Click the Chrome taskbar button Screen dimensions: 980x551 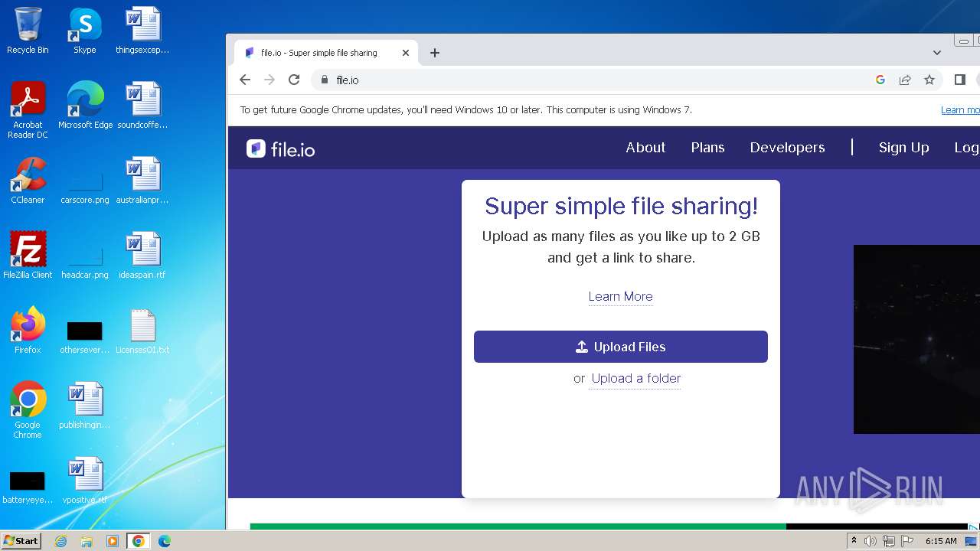(x=139, y=541)
